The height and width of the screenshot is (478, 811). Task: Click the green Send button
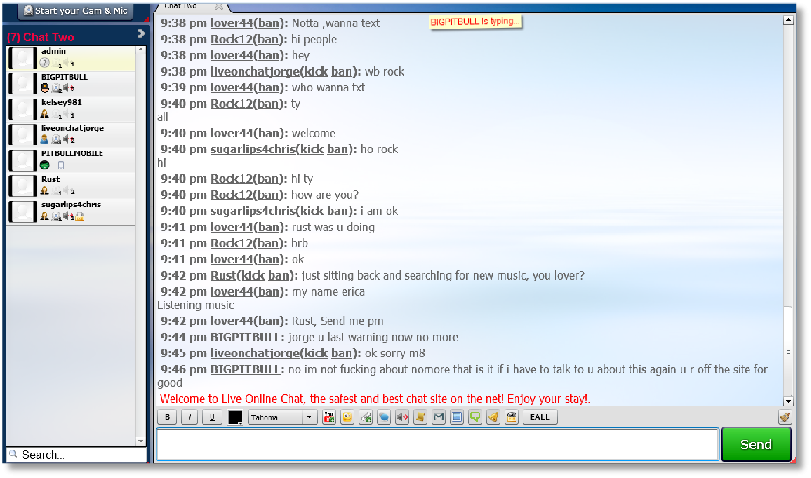pos(756,444)
